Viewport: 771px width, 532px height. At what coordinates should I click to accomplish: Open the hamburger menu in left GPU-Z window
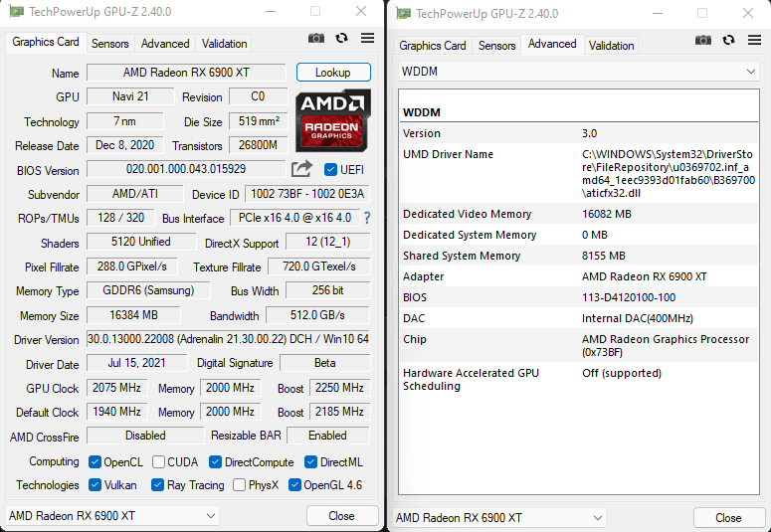(x=367, y=38)
